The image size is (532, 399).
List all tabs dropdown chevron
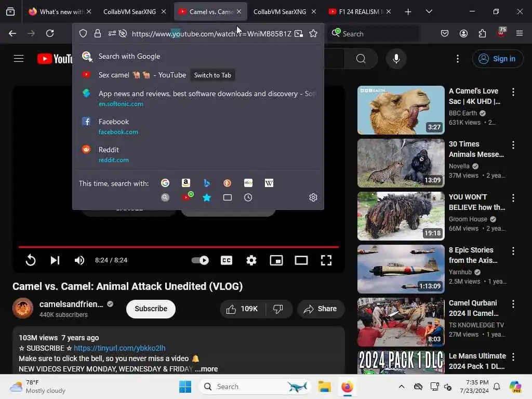[x=429, y=11]
